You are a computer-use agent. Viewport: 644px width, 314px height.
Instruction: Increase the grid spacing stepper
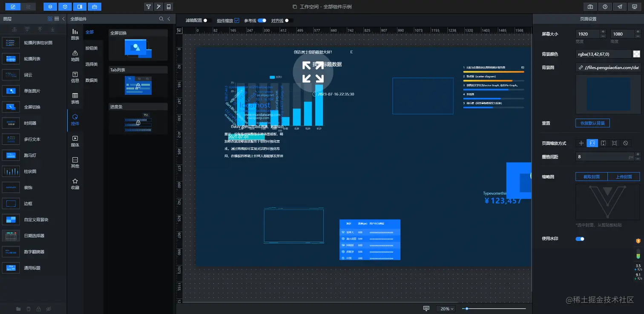click(x=638, y=154)
